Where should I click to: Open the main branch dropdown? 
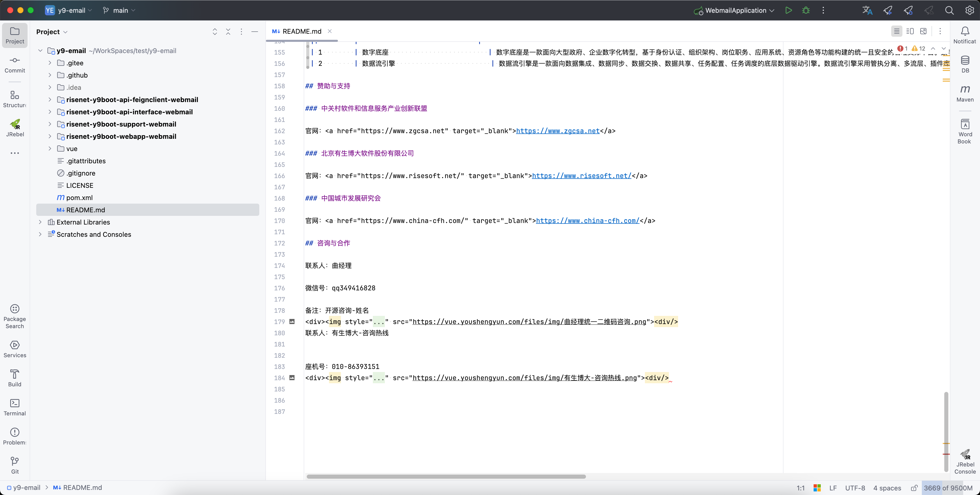pos(119,10)
